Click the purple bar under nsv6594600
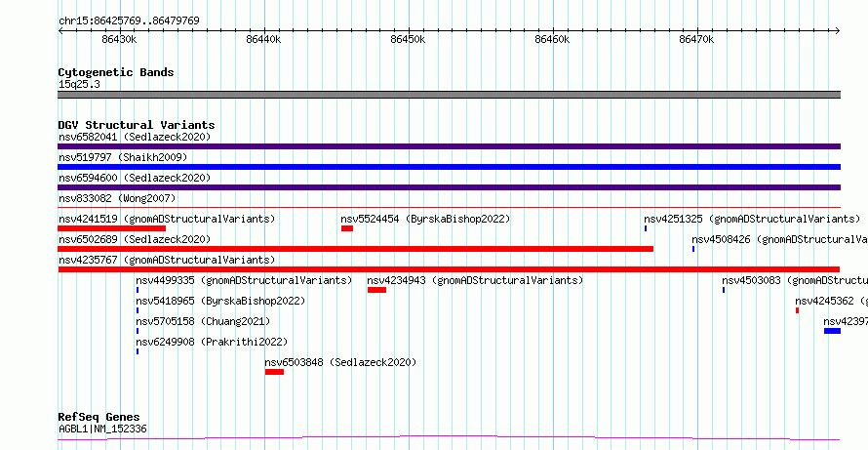Image resolution: width=868 pixels, height=450 pixels. pos(449,187)
